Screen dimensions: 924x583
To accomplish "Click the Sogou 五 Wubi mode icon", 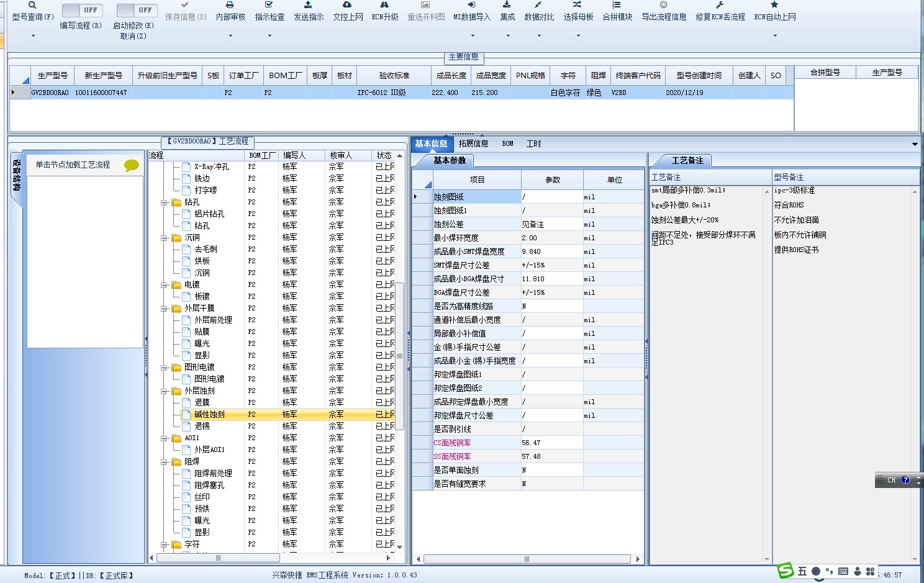I will pos(802,571).
